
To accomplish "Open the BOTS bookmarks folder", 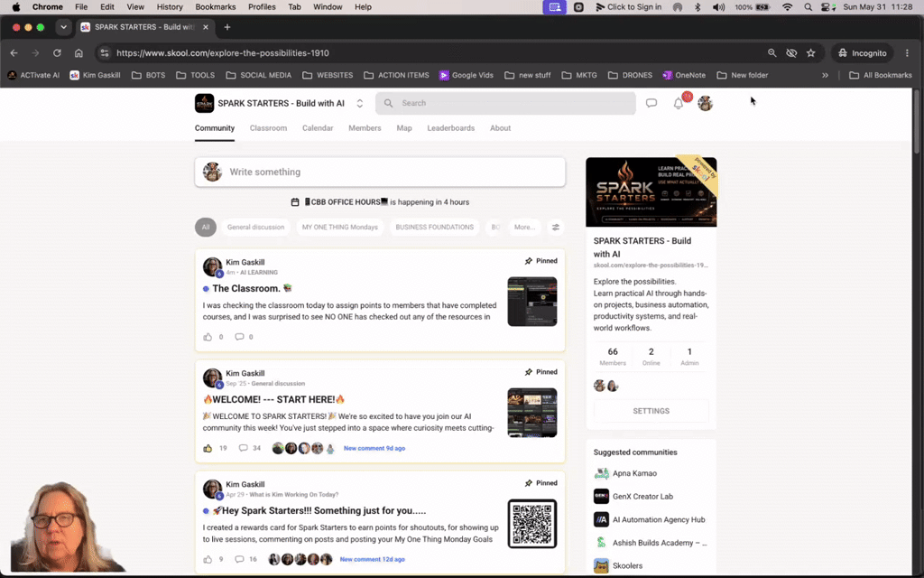I will pos(149,76).
